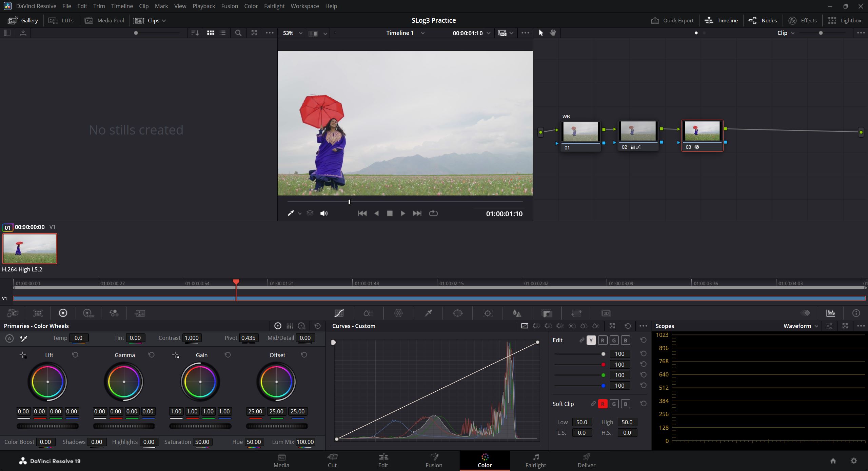This screenshot has height=471, width=868.
Task: Show the Scopes panel icon
Action: [831, 313]
